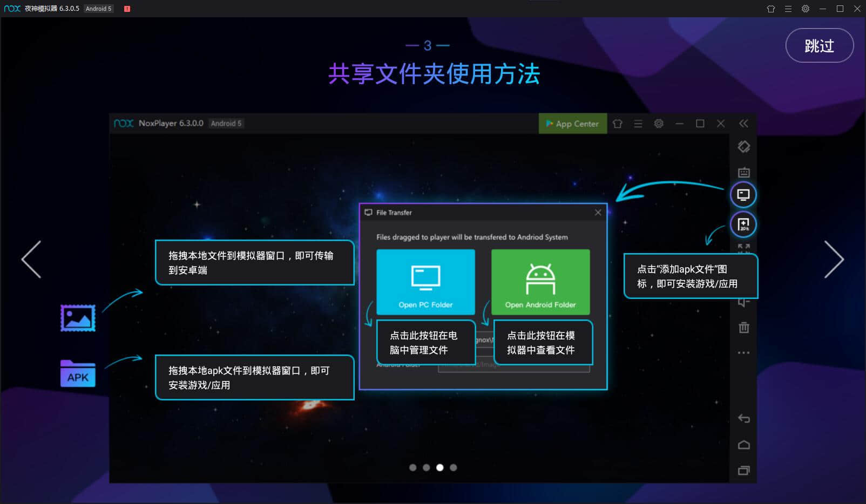866x504 pixels.
Task: Click the Android back arrow icon
Action: (x=743, y=418)
